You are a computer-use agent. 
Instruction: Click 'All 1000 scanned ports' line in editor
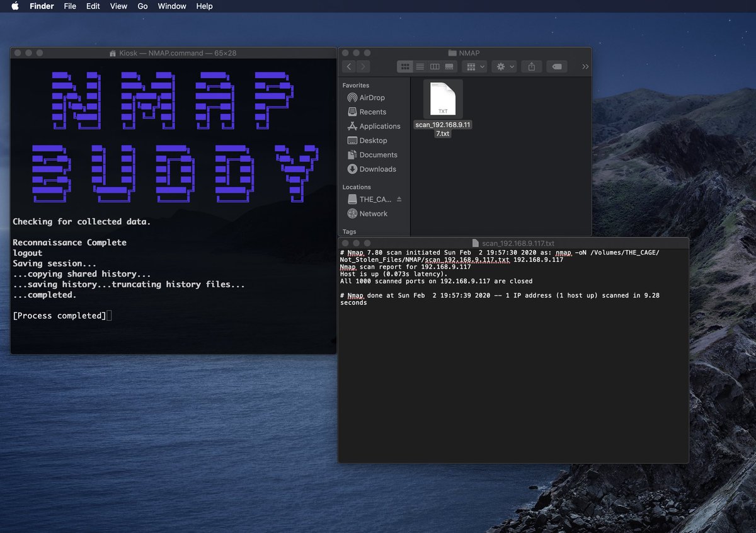pos(436,281)
